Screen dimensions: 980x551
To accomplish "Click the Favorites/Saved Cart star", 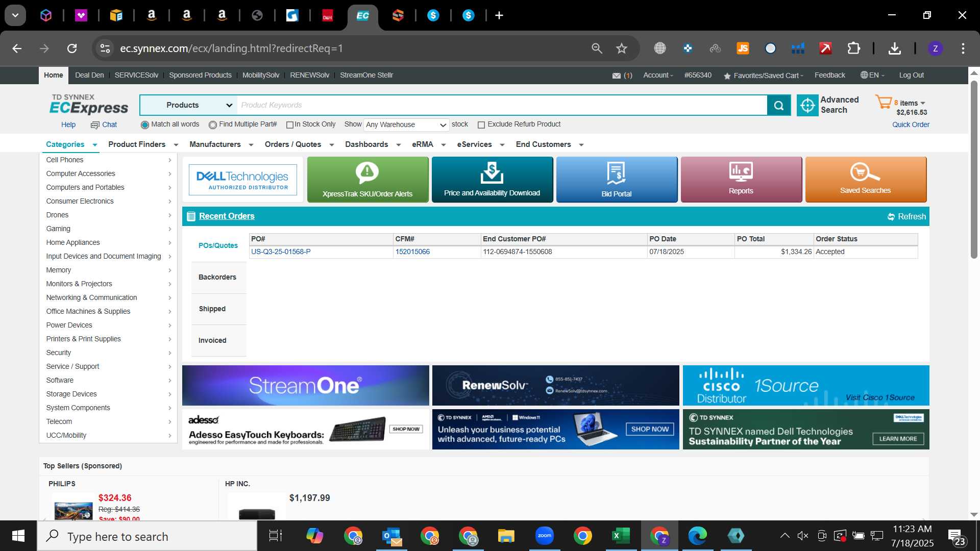I will point(727,76).
